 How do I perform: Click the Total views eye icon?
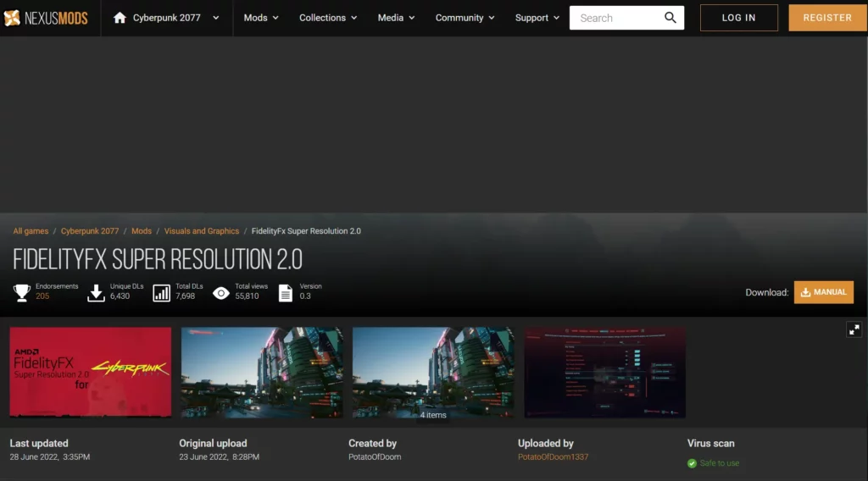click(x=221, y=293)
